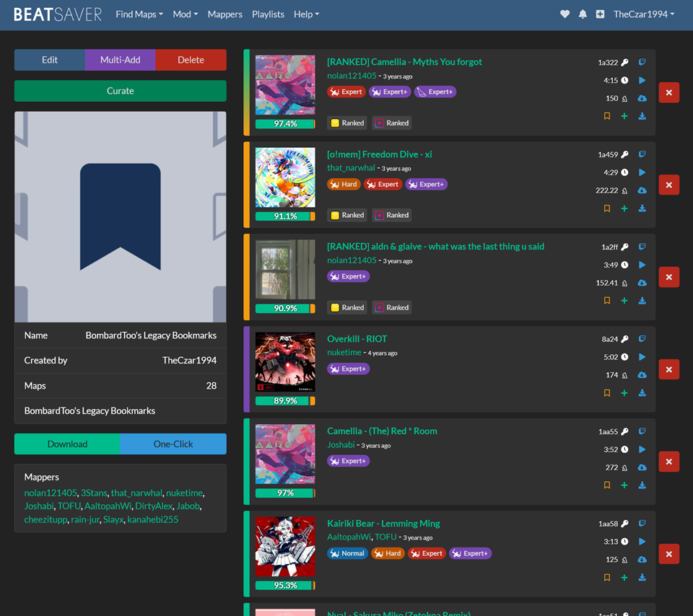693x616 pixels.
Task: Play preview of Camellia - Myths You forgot
Action: coord(642,80)
